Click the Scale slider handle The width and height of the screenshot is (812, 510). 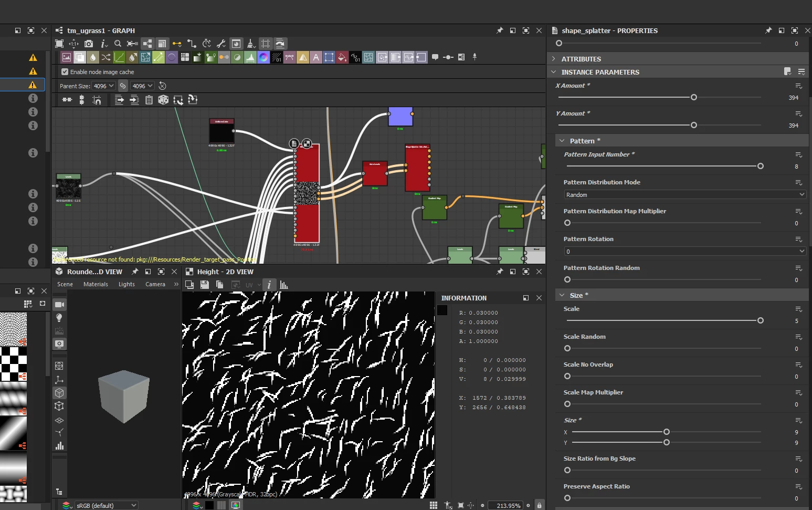click(760, 320)
